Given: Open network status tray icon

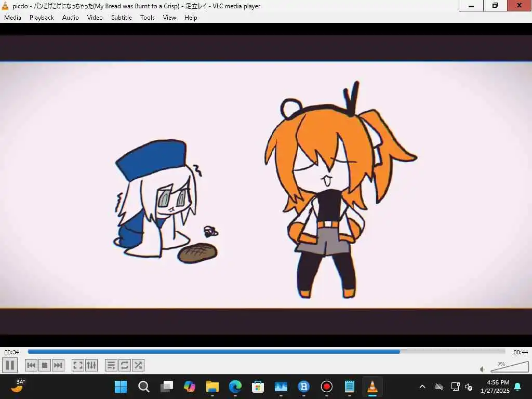Looking at the screenshot, I should click(x=455, y=387).
